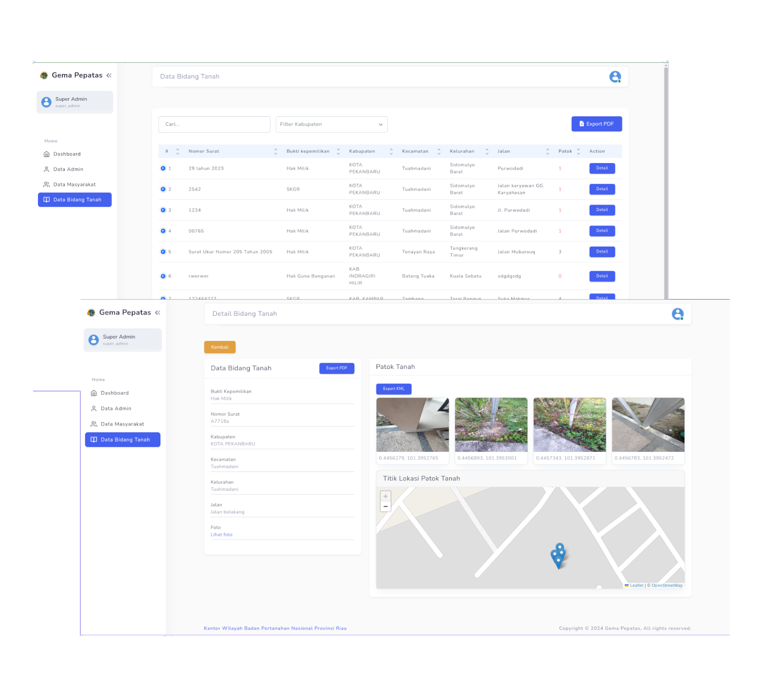
Task: Click profile avatar in Detail Bidang Tanah header
Action: coord(678,314)
